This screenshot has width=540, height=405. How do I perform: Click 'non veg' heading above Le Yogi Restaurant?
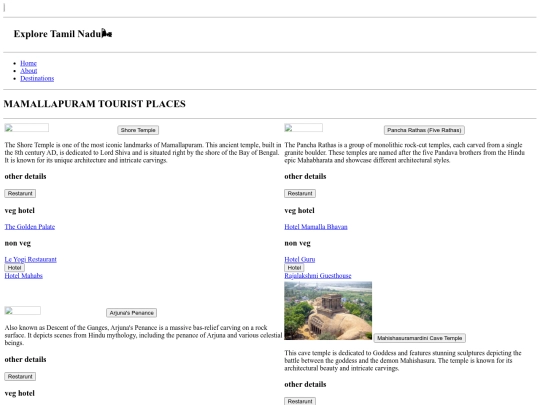(18, 243)
